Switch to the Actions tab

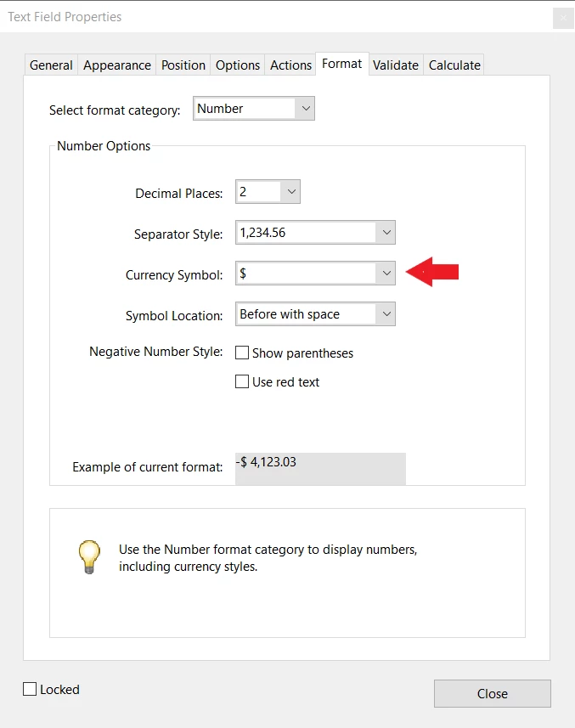[x=291, y=65]
